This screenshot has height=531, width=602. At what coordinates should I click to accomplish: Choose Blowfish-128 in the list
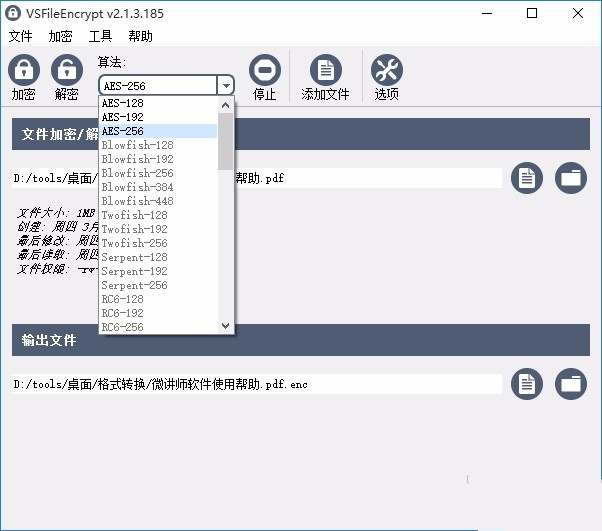pyautogui.click(x=158, y=145)
